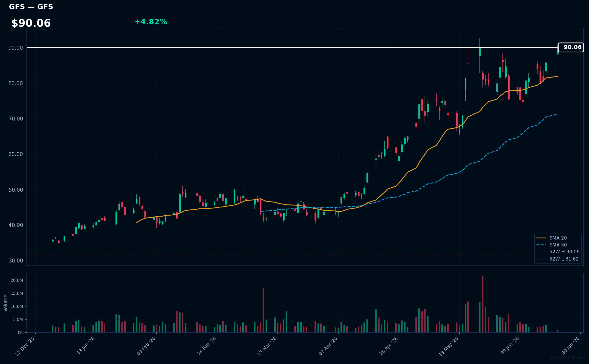Click the "SMA 20" legend label

(558, 238)
